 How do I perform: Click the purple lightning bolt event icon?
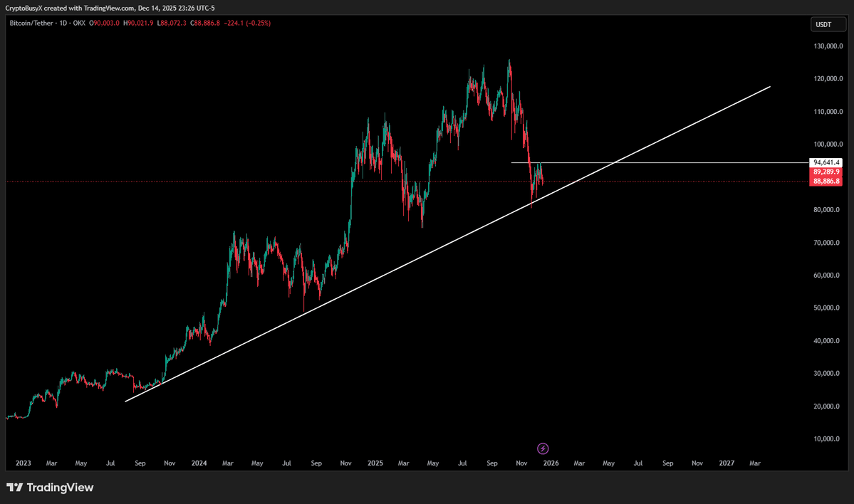pyautogui.click(x=543, y=448)
